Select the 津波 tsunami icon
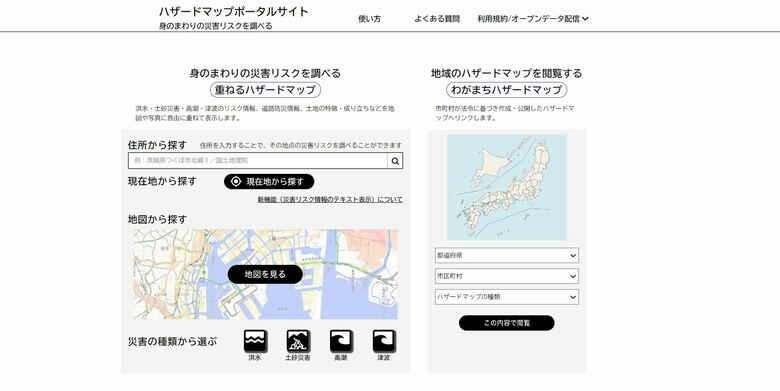 (384, 342)
